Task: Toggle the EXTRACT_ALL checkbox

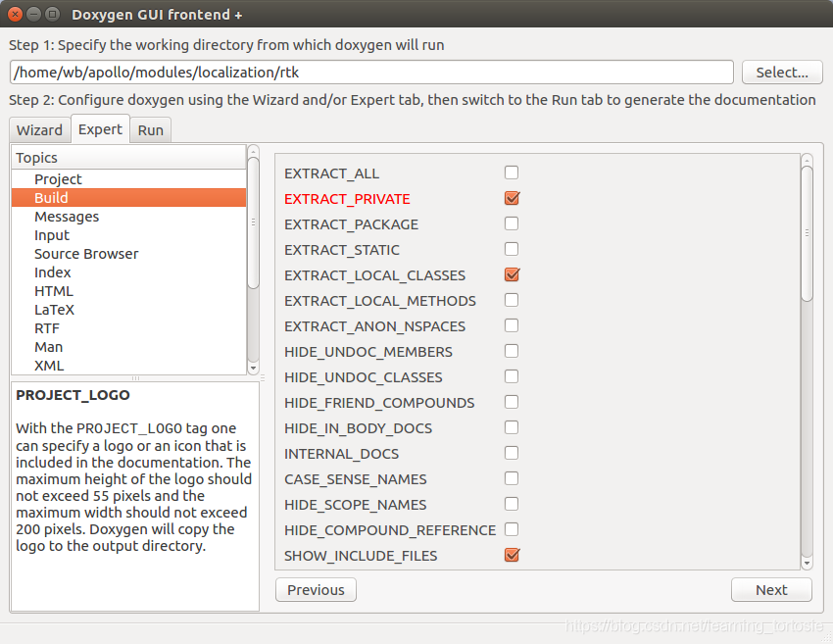Action: (x=512, y=173)
